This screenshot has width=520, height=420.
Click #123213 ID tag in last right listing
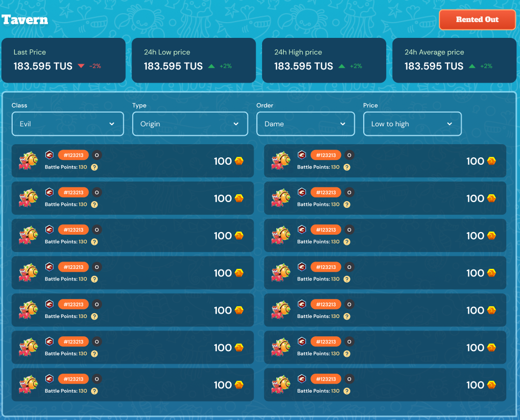[326, 379]
